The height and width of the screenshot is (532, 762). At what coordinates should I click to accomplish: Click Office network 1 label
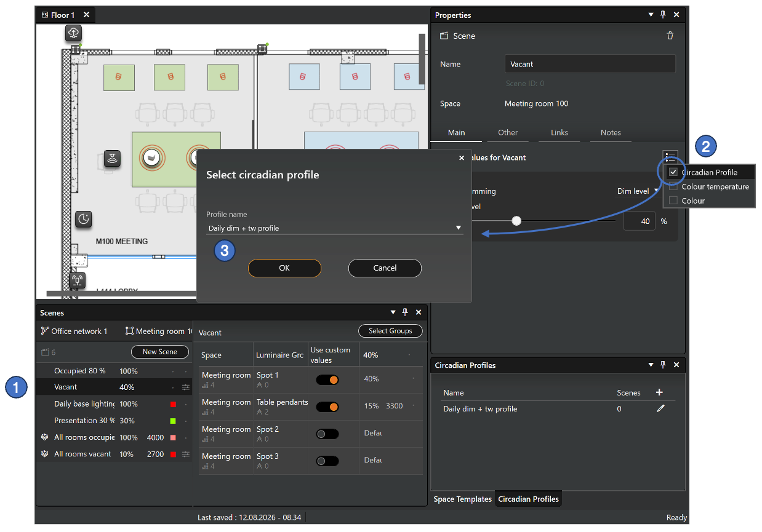coord(79,331)
